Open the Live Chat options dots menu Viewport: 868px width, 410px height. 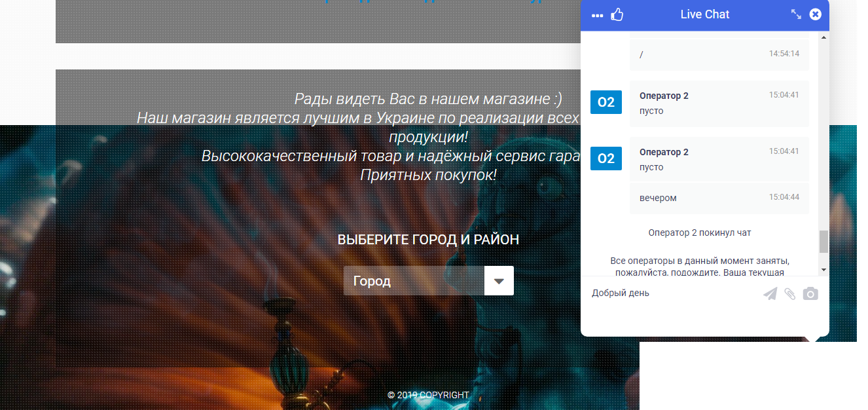point(597,15)
